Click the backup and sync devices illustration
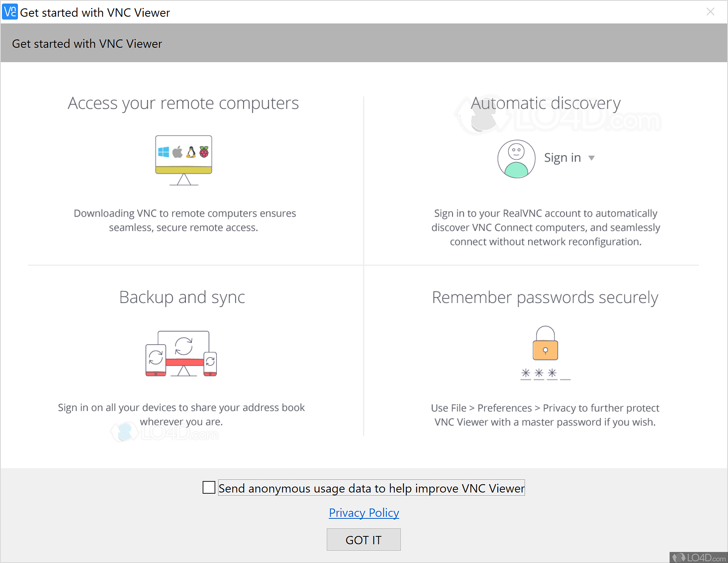The width and height of the screenshot is (728, 563). [182, 354]
